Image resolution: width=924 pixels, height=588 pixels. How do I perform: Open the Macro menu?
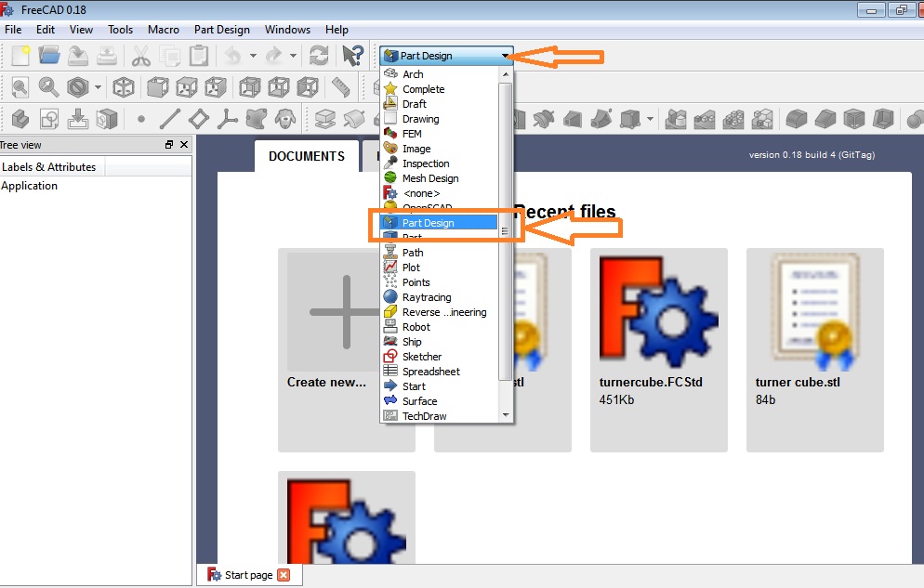(x=164, y=30)
